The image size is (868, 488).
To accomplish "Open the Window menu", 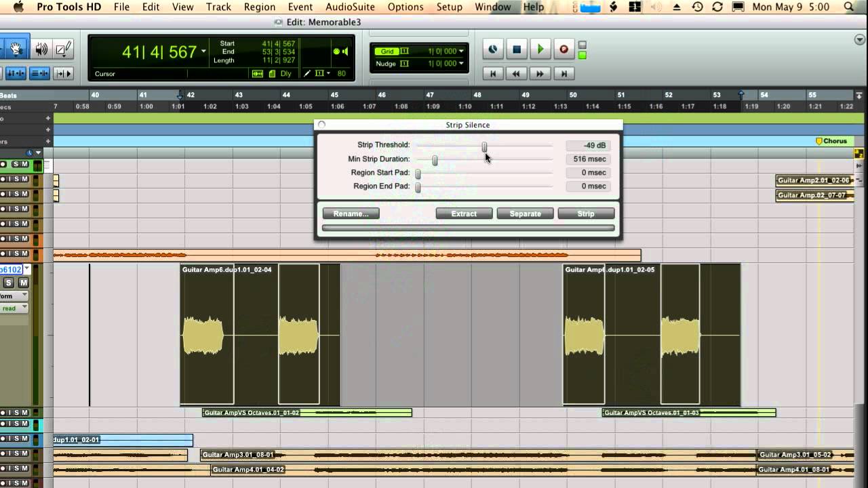I will pos(493,7).
